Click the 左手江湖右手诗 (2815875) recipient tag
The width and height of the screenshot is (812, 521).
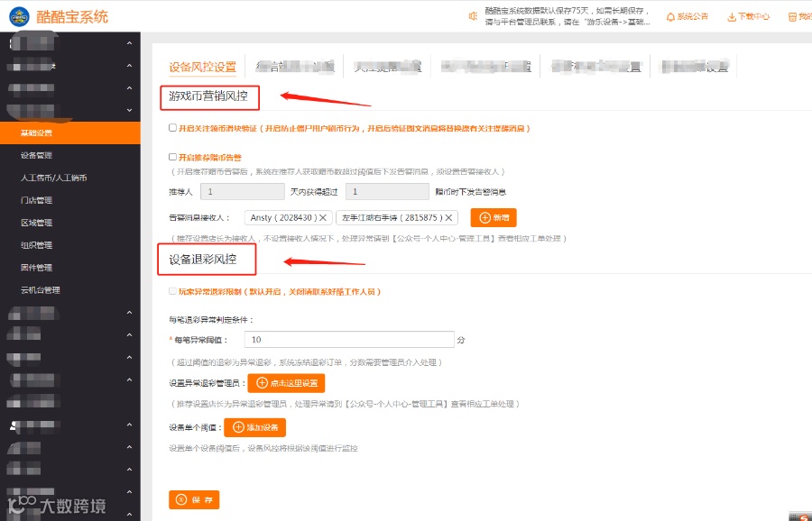tap(397, 218)
